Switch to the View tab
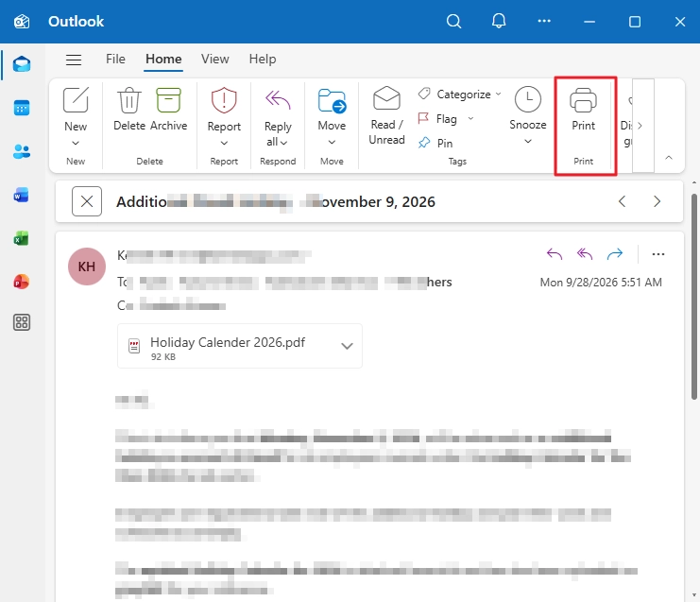Viewport: 700px width, 602px height. point(214,59)
